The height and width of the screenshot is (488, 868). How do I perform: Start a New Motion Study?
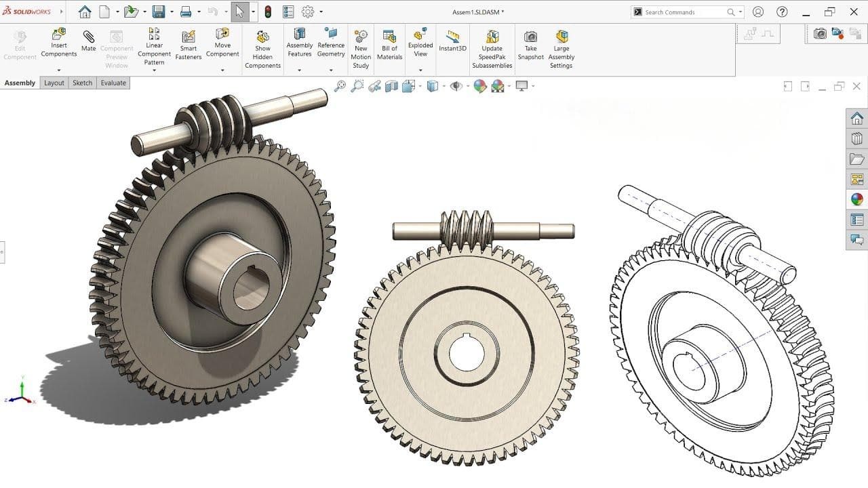(x=361, y=48)
